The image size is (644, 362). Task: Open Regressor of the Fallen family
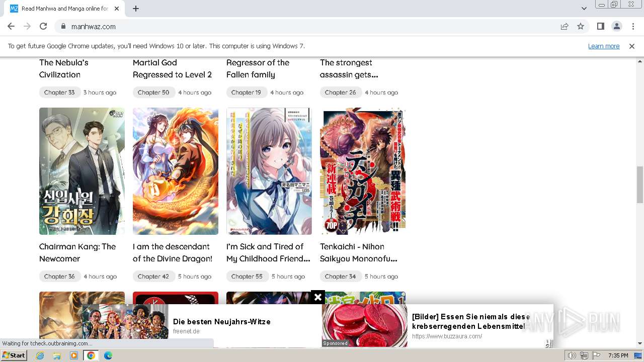point(258,68)
